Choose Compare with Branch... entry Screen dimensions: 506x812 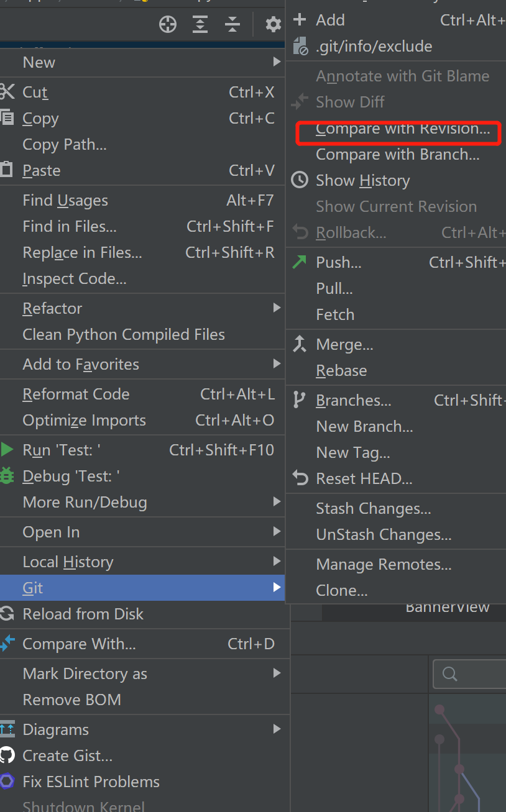coord(397,154)
